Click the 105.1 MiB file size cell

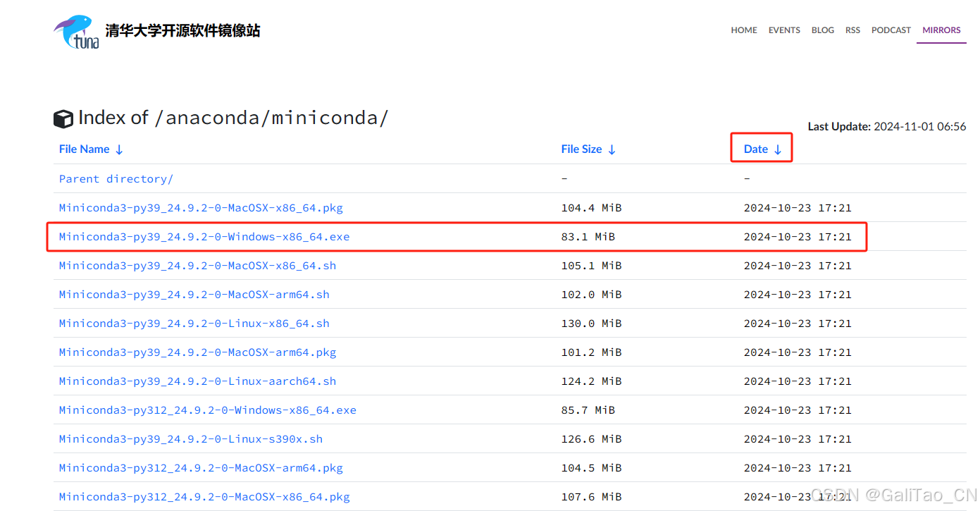point(591,266)
